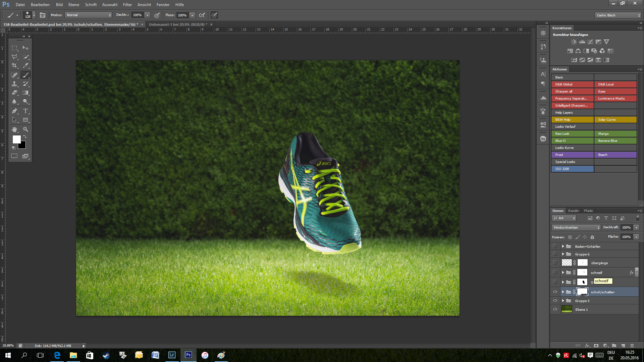Switch to the Unbenannt-1 document tab
This screenshot has width=644, height=362.
click(178, 24)
